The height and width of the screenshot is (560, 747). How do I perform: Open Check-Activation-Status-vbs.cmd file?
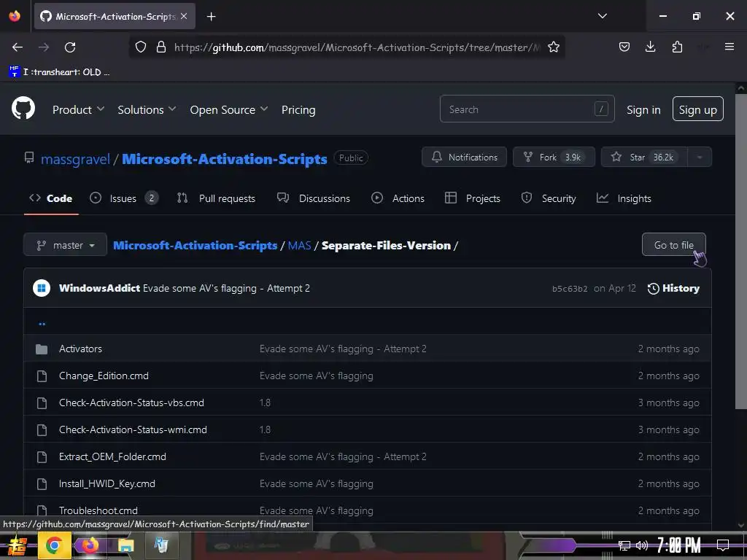pos(131,402)
